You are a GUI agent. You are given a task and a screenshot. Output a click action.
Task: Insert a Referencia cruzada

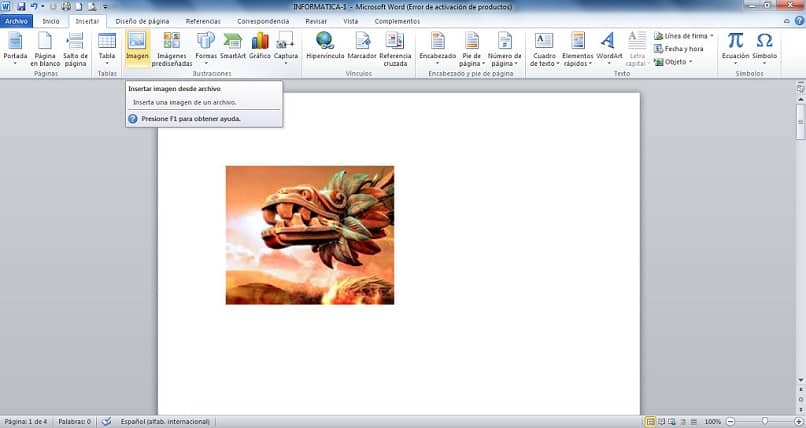coord(395,49)
